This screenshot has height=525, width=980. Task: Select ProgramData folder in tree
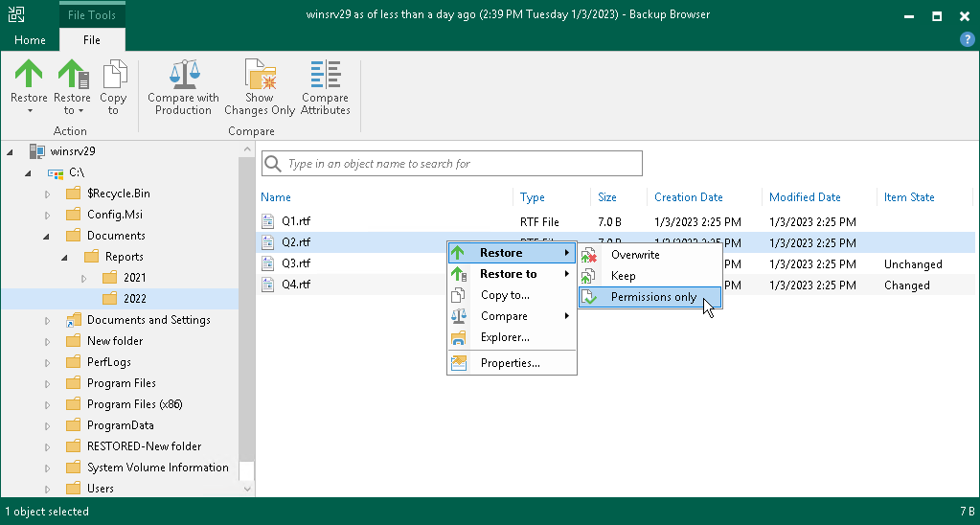point(120,425)
